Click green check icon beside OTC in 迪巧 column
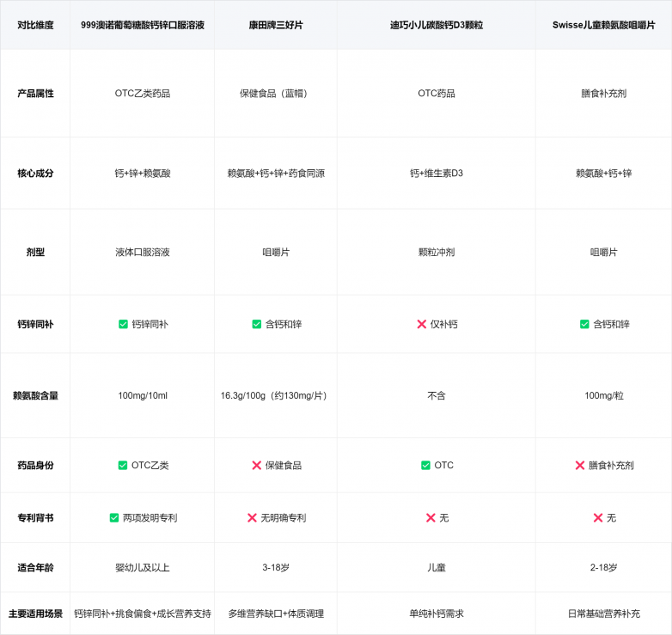The width and height of the screenshot is (672, 635). 425,466
